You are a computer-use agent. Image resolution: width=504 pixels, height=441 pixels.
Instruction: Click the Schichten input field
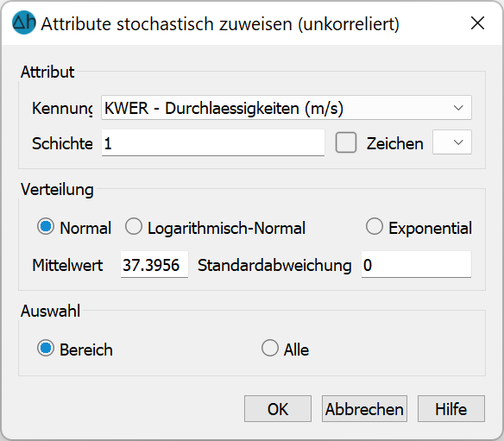tap(213, 143)
